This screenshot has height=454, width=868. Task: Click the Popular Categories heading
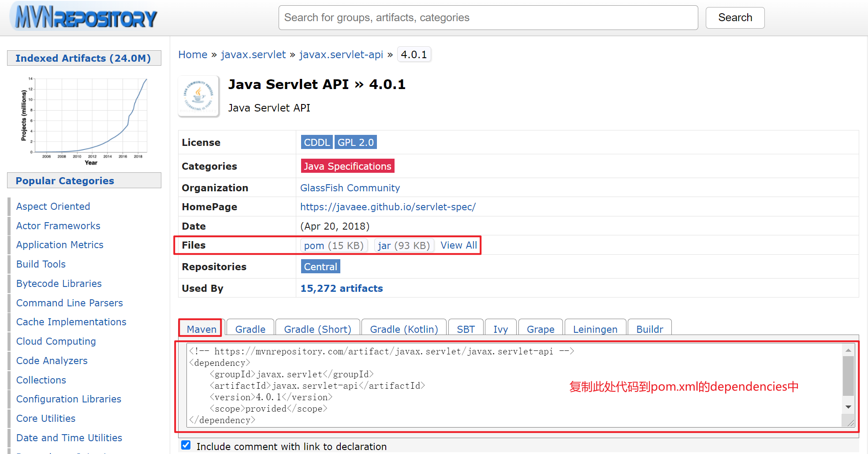click(65, 181)
